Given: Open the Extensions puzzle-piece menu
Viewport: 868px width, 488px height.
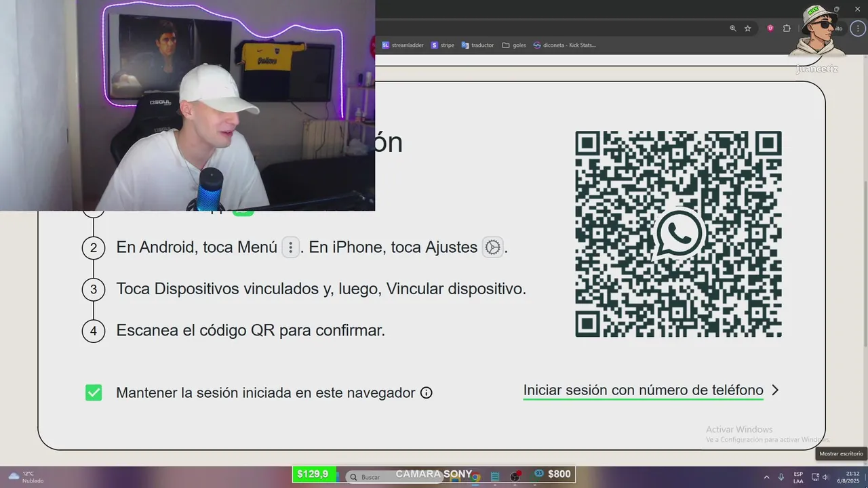Looking at the screenshot, I should [x=787, y=28].
